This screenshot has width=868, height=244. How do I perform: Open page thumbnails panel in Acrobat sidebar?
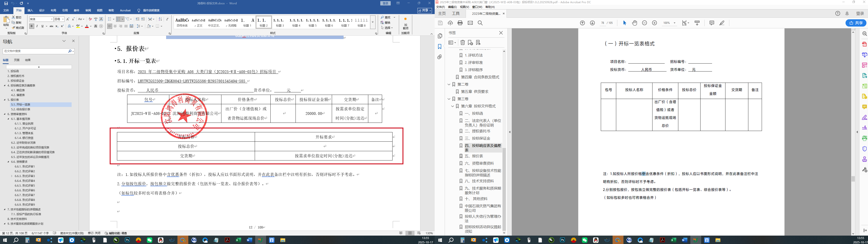(440, 36)
